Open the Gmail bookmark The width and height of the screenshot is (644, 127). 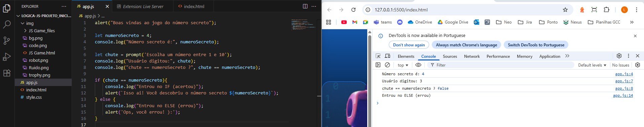coord(354,22)
